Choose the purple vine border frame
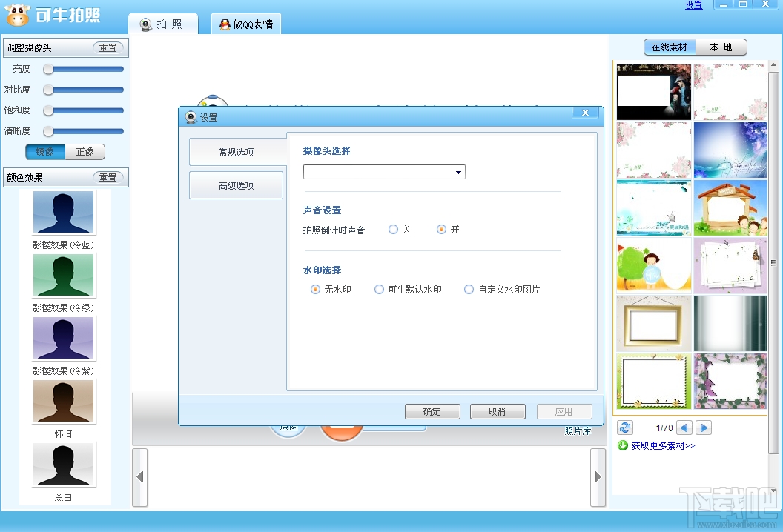 730,382
